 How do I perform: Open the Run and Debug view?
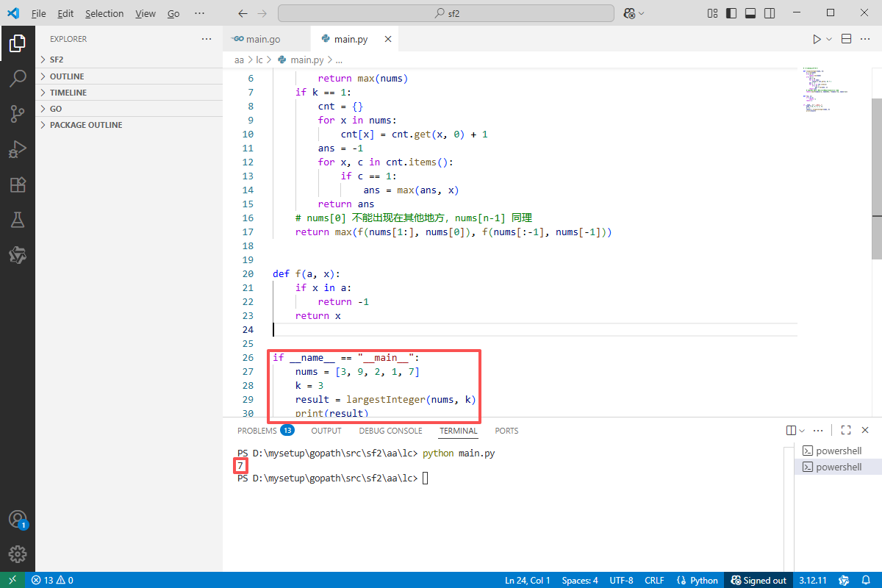[18, 149]
